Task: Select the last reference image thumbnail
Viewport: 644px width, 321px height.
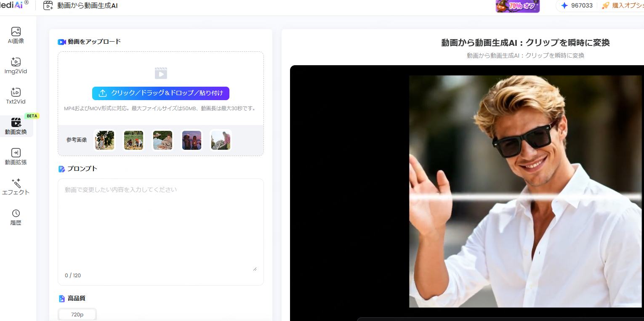Action: click(221, 140)
